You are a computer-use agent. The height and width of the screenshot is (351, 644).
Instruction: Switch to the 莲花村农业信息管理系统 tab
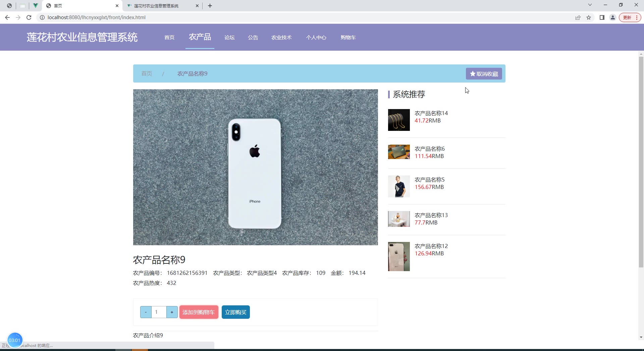(x=162, y=6)
